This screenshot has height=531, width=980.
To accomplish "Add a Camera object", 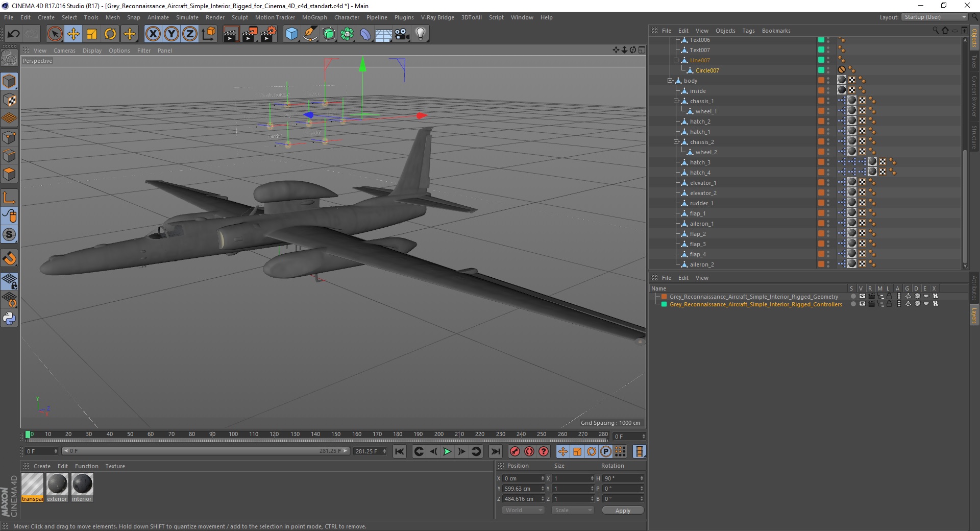I will click(402, 34).
